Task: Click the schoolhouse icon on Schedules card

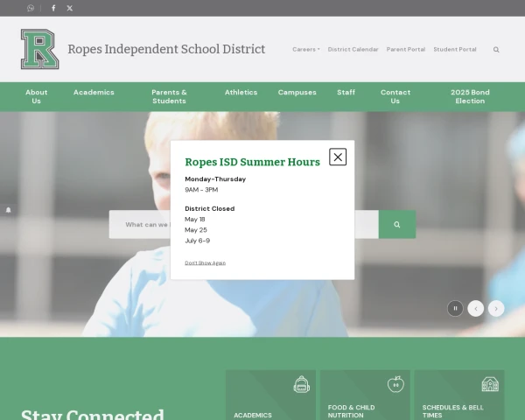Action: [x=490, y=384]
